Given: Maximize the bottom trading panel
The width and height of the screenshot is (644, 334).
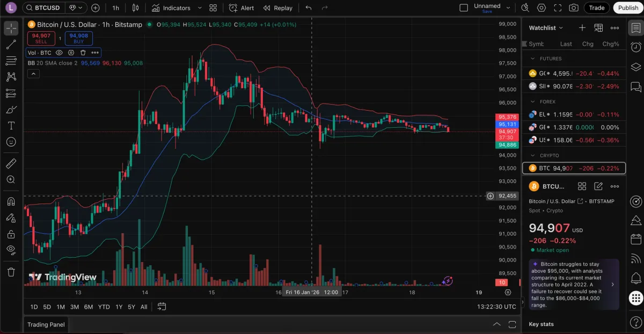Looking at the screenshot, I should pyautogui.click(x=513, y=324).
